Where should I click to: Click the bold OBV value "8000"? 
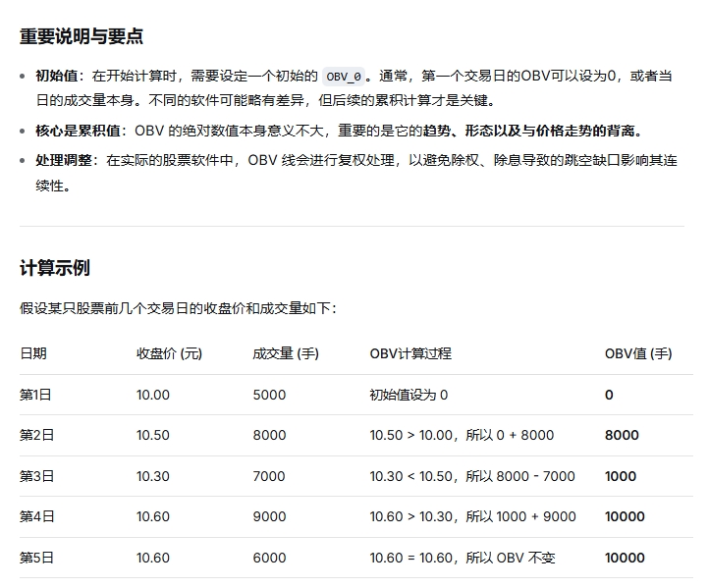pyautogui.click(x=622, y=435)
